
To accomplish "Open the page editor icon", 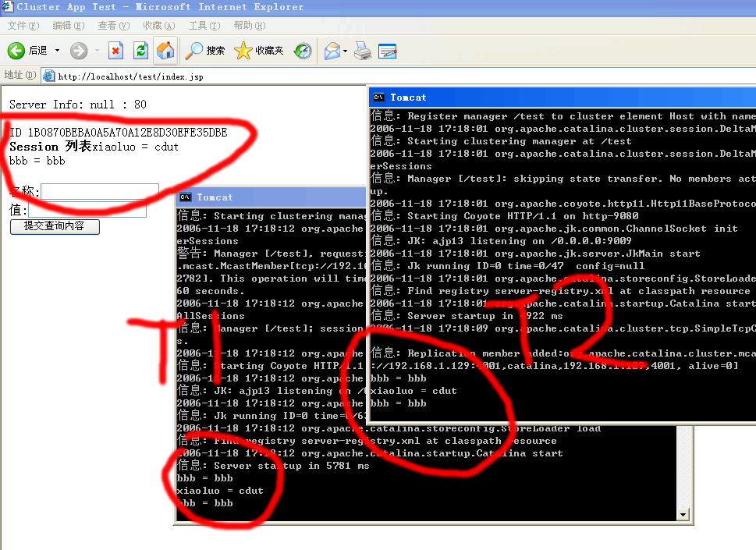I will tap(388, 51).
